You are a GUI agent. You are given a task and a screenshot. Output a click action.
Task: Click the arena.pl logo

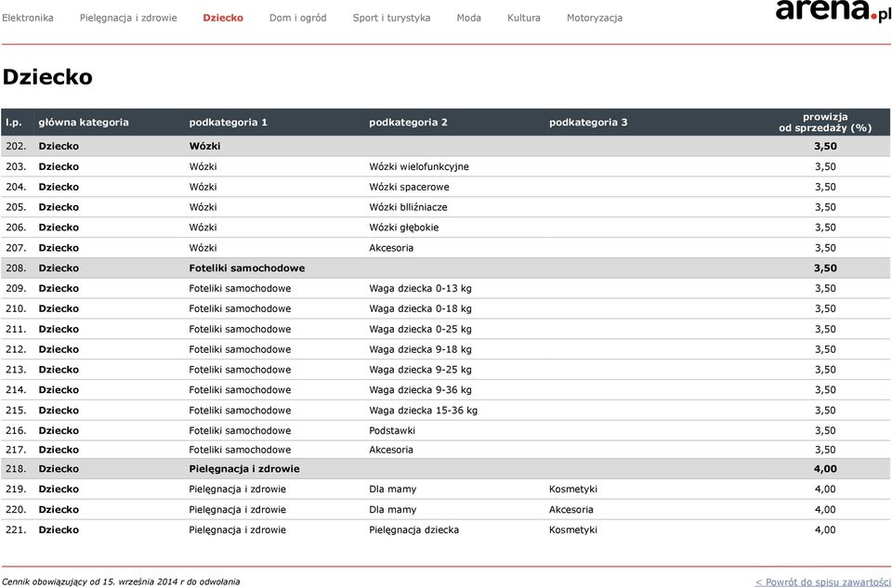833,9
